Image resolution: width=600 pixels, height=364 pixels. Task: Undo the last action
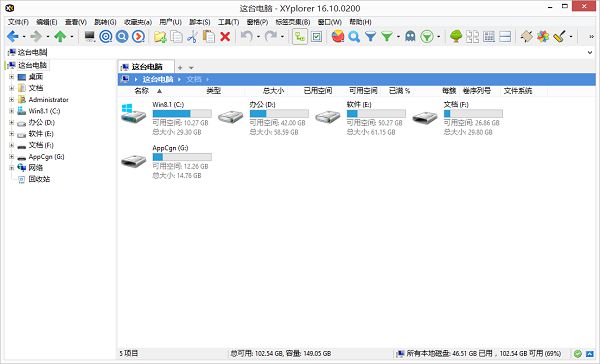pyautogui.click(x=246, y=36)
